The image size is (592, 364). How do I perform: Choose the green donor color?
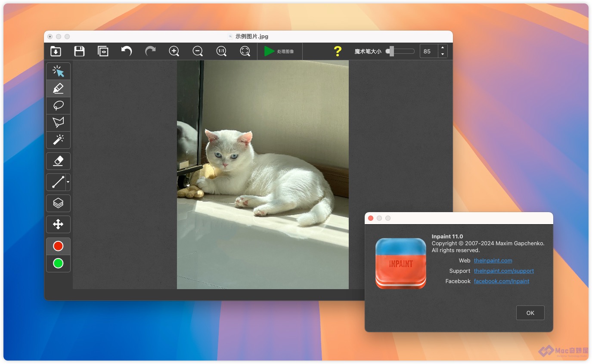pos(58,263)
